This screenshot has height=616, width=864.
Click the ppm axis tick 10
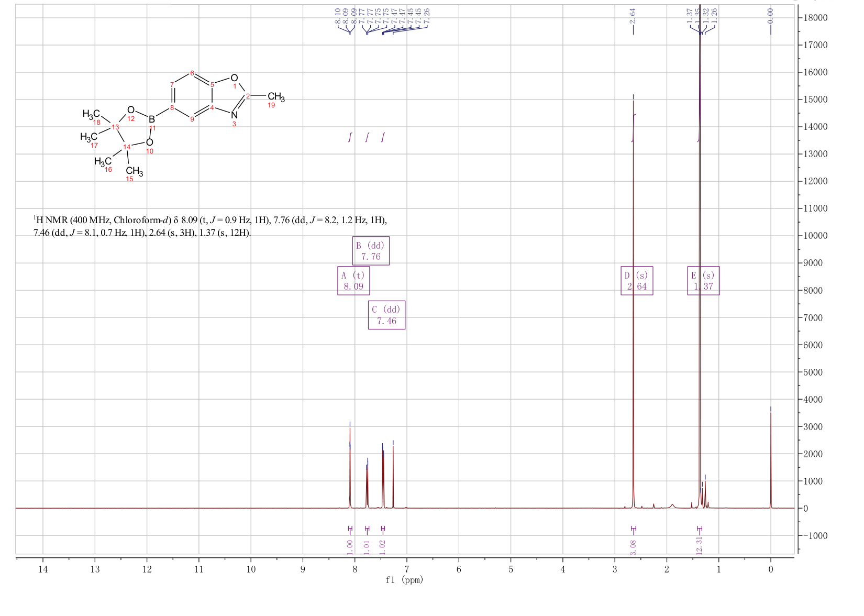[251, 569]
